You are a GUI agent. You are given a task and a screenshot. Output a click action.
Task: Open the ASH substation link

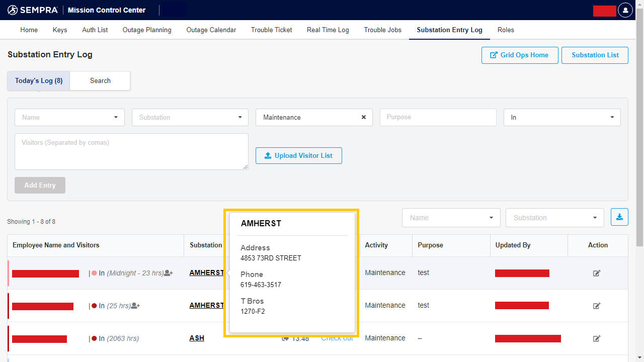(197, 338)
